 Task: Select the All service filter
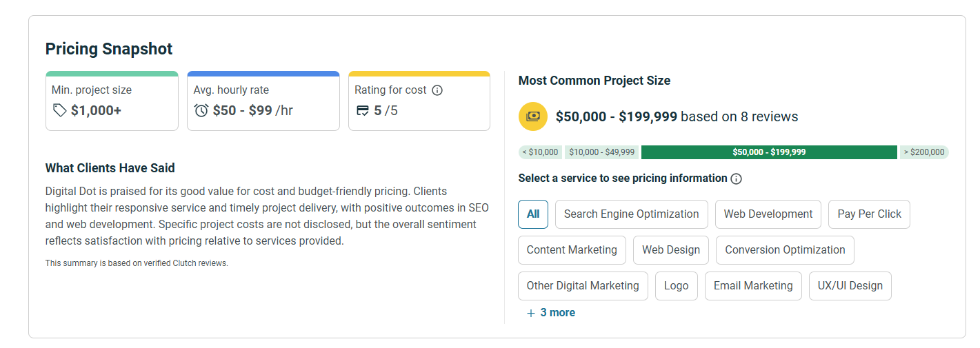(533, 214)
